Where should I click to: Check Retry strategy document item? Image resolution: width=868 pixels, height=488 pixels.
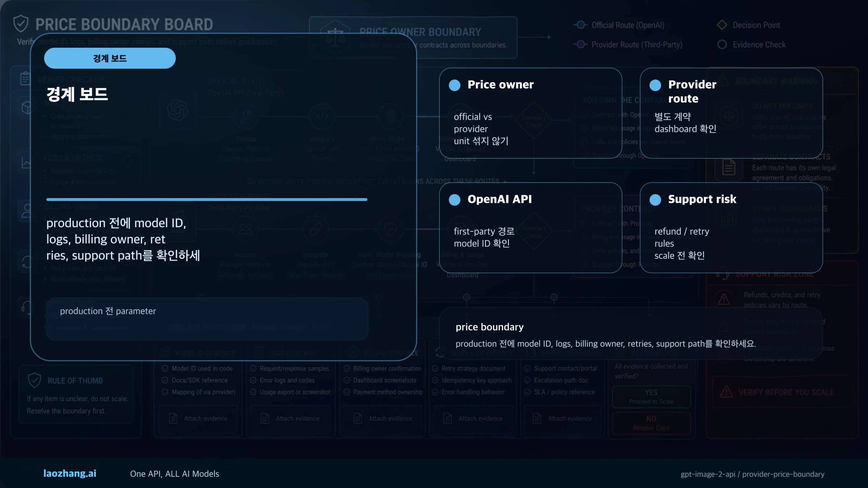point(435,368)
